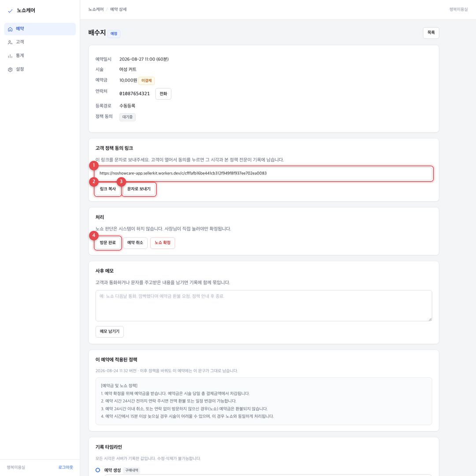Click the 목록 button
The image size is (476, 476).
click(x=431, y=33)
